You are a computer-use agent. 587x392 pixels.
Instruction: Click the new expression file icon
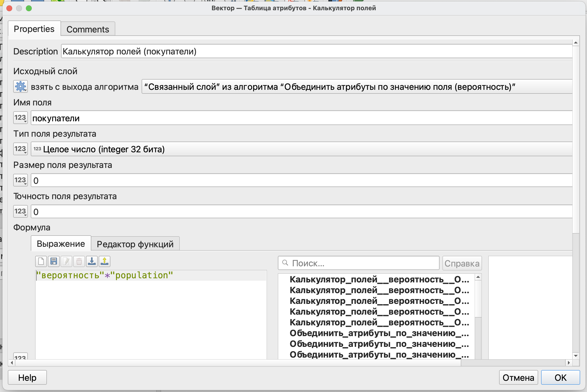pyautogui.click(x=41, y=261)
